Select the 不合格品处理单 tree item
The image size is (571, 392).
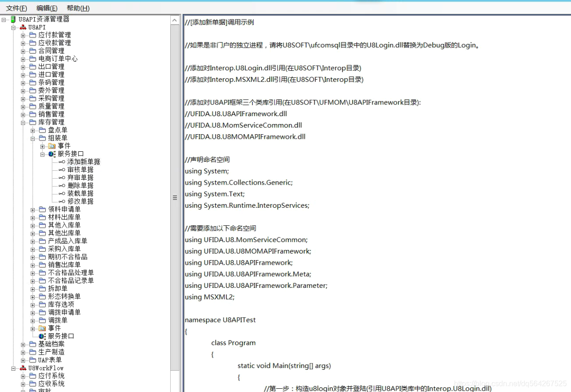71,273
